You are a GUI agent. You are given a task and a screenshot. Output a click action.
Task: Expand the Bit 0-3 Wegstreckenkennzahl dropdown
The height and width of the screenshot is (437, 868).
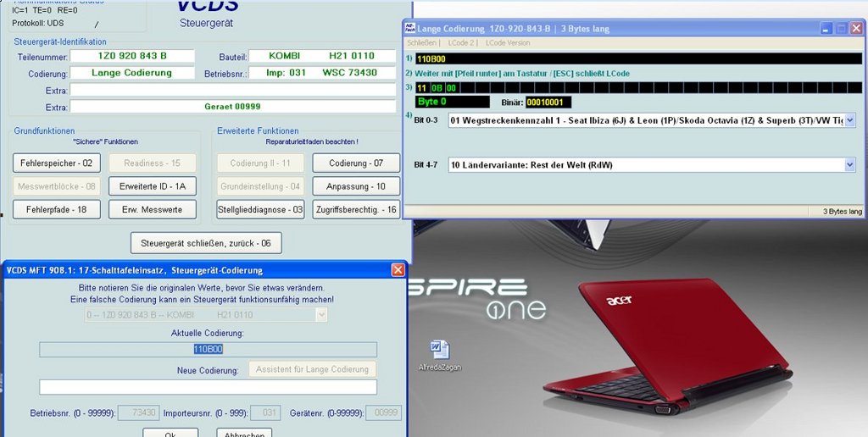tap(850, 120)
